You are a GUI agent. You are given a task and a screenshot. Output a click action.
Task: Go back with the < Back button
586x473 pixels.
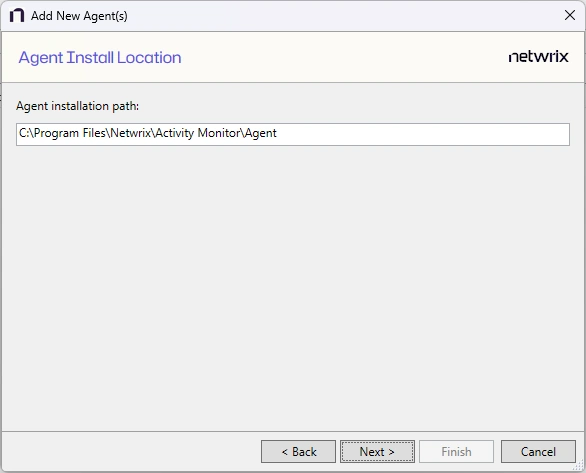(x=298, y=451)
